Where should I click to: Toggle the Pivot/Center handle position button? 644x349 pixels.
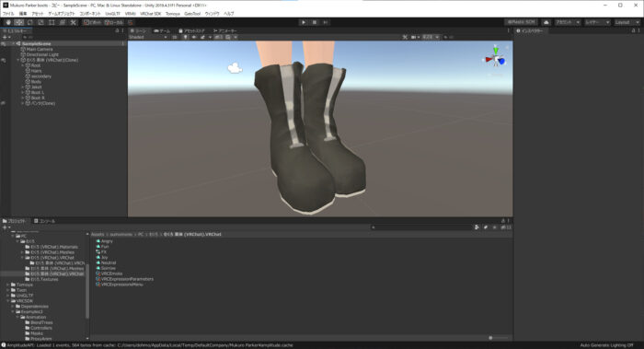[92, 22]
